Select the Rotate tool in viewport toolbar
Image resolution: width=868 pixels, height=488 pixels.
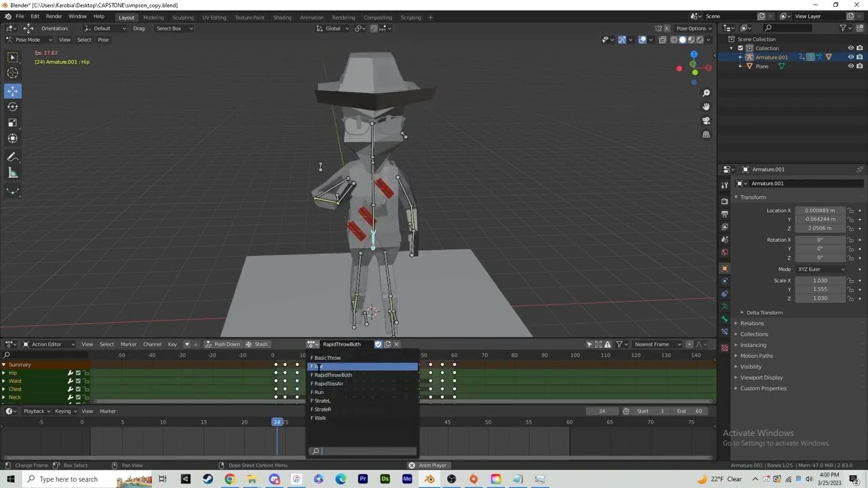click(x=12, y=106)
